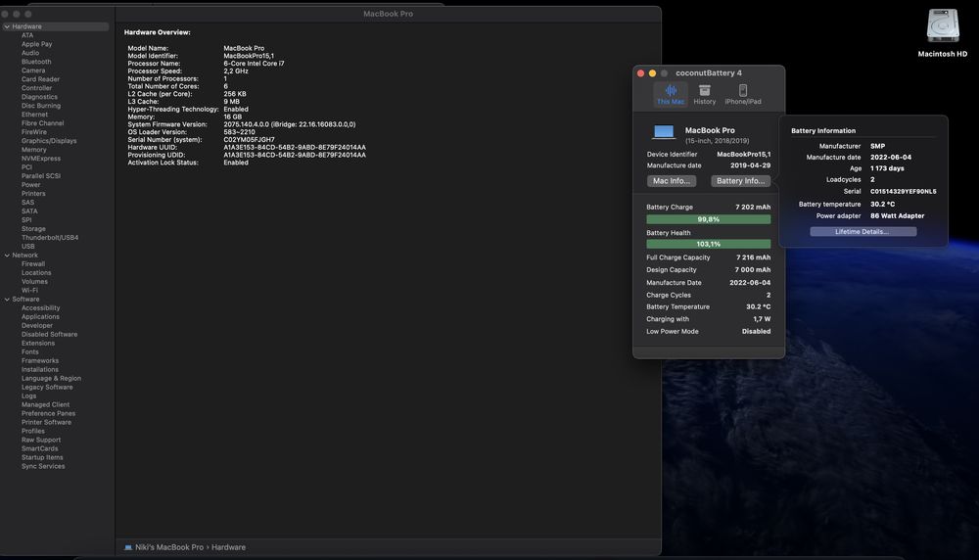
Task: Select ATA in the Hardware list
Action: pos(27,35)
